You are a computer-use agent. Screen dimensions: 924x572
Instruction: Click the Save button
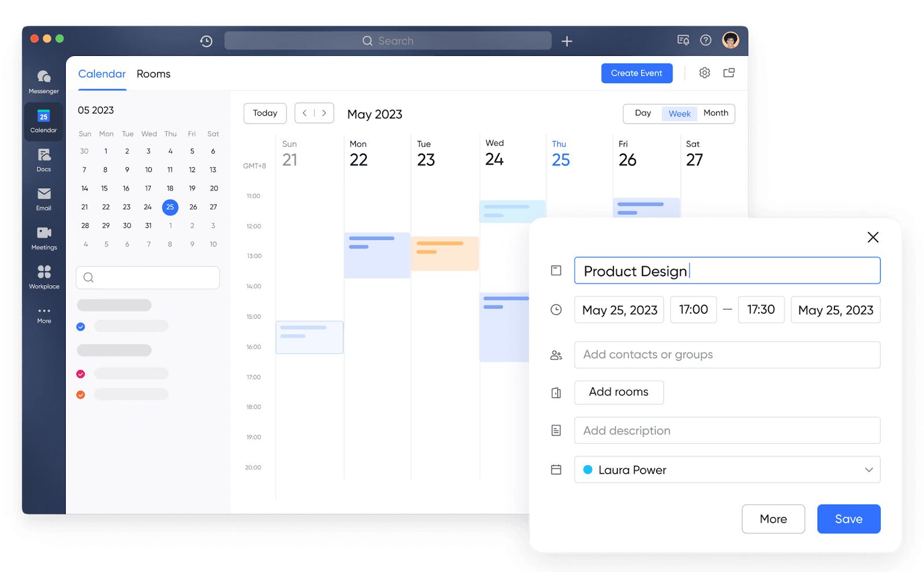click(x=848, y=519)
